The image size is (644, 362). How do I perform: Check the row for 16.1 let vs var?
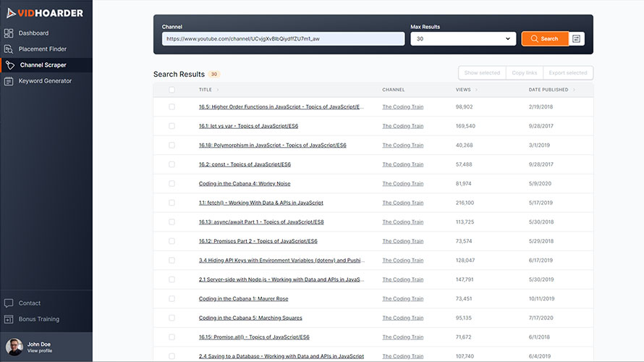pyautogui.click(x=171, y=126)
